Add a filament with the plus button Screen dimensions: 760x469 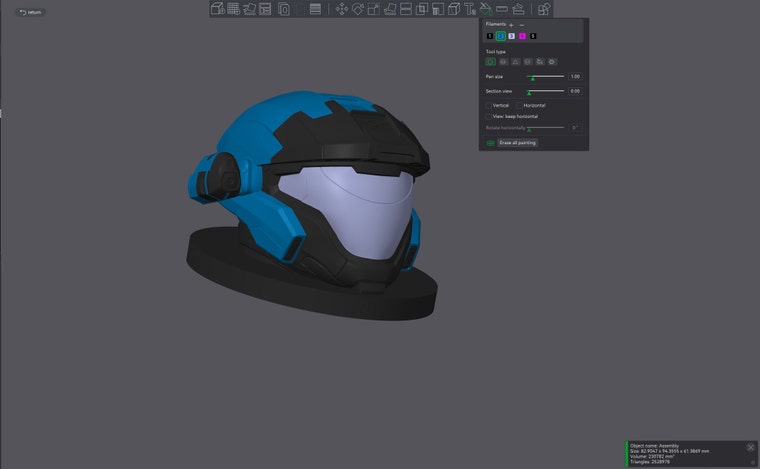(511, 25)
